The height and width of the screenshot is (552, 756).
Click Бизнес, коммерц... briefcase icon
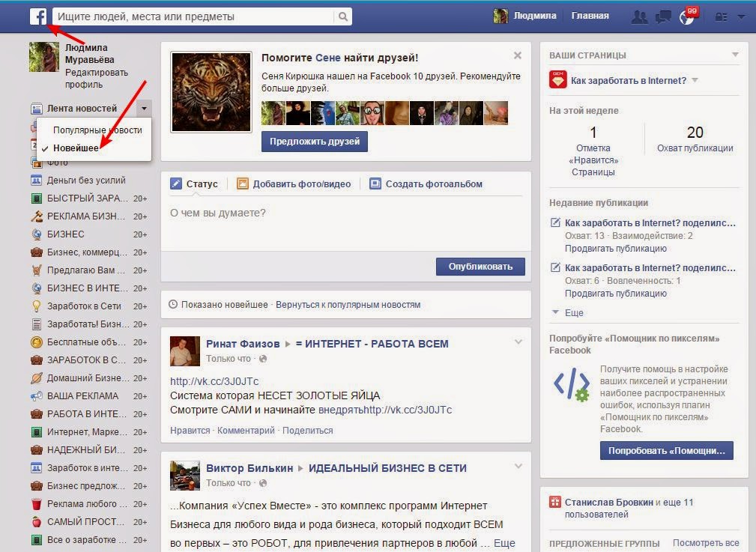tap(36, 252)
